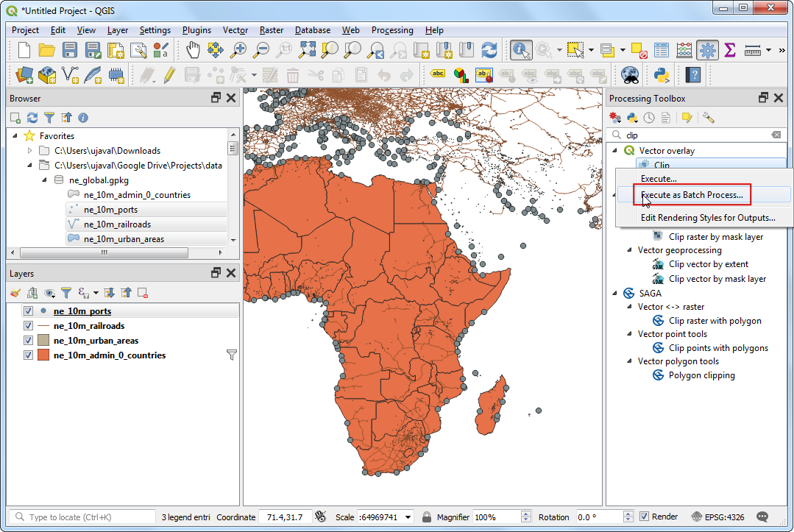Toggle ne_10m_railroads layer checkbox
Screen dimensions: 794x532
click(x=29, y=326)
